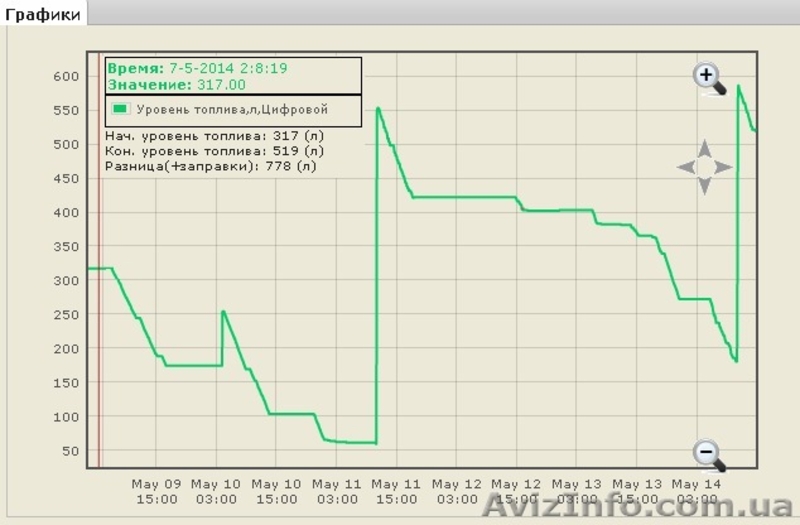Click the zoom out magnifier icon
Screen dimensions: 800x525
click(x=708, y=453)
